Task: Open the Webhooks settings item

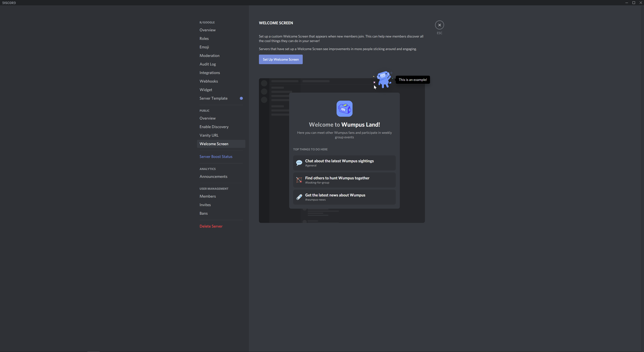Action: (x=208, y=81)
